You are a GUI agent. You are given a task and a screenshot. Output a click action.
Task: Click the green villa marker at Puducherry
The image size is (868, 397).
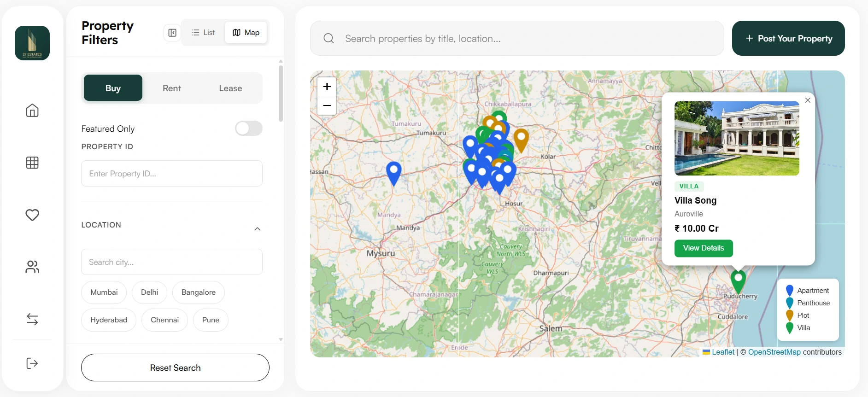click(x=738, y=281)
